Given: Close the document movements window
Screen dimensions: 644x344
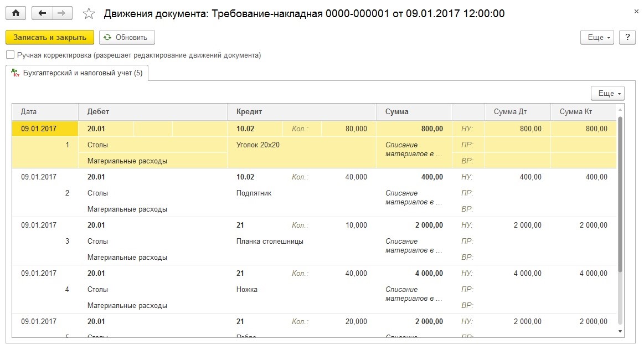Looking at the screenshot, I should point(636,12).
